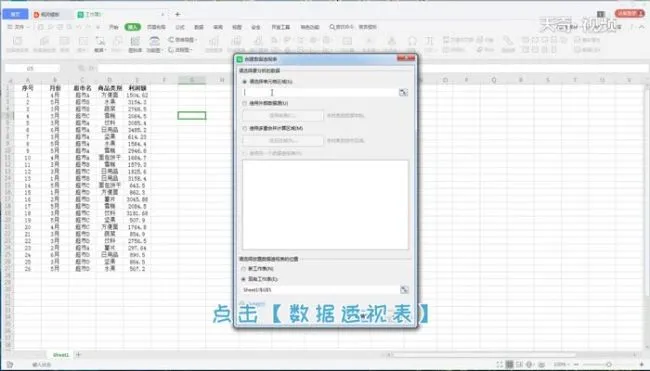Click the zoom slider in the status bar
The height and width of the screenshot is (371, 650).
(x=609, y=364)
